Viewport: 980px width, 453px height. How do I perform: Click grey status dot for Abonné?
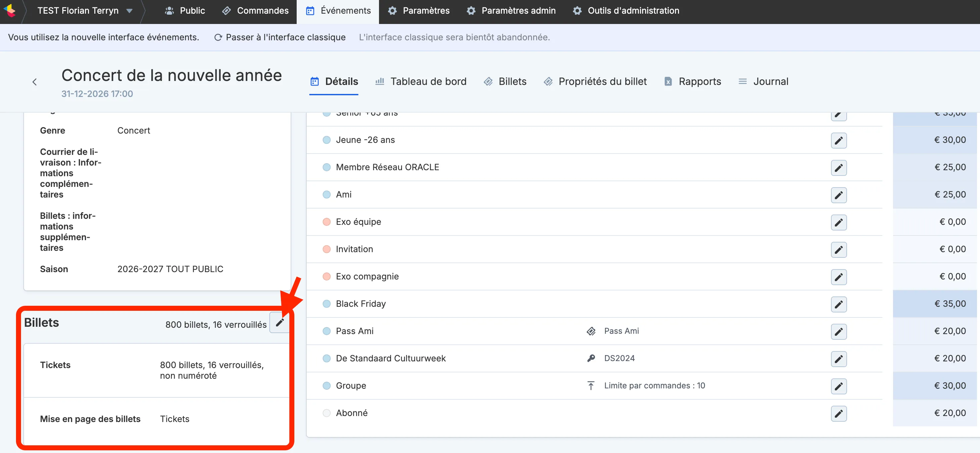(326, 413)
